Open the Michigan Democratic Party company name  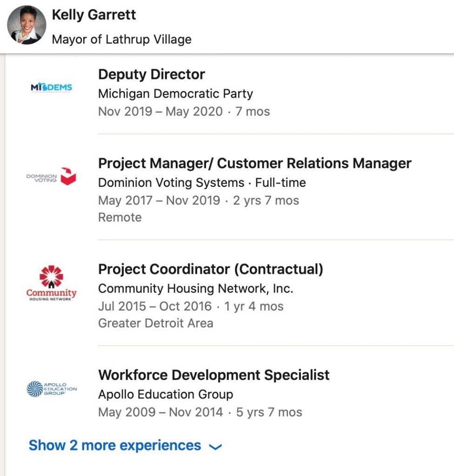(x=175, y=93)
